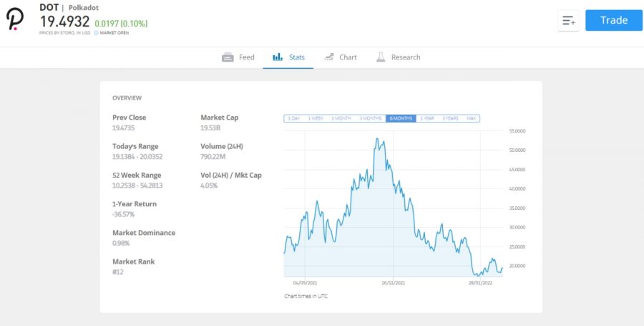Click Vol (24H) / Mkt Cap value 4.05%
This screenshot has width=644, height=326.
pos(209,186)
